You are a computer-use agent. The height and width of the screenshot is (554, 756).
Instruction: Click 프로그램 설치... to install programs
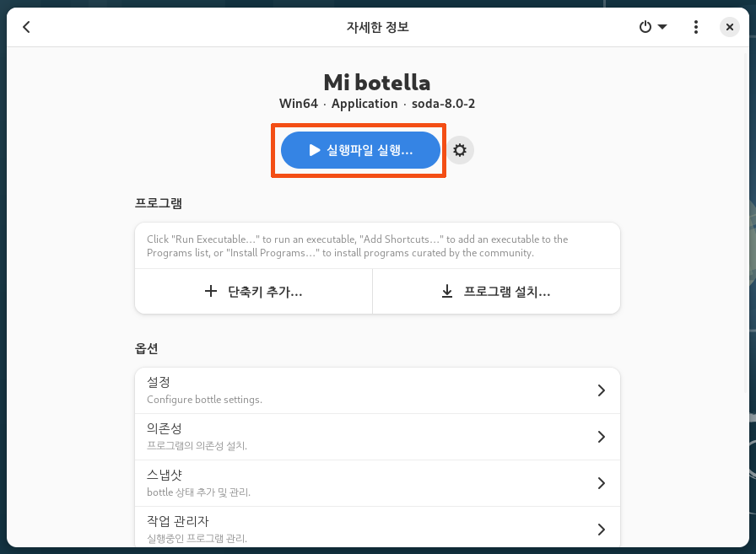pyautogui.click(x=496, y=292)
